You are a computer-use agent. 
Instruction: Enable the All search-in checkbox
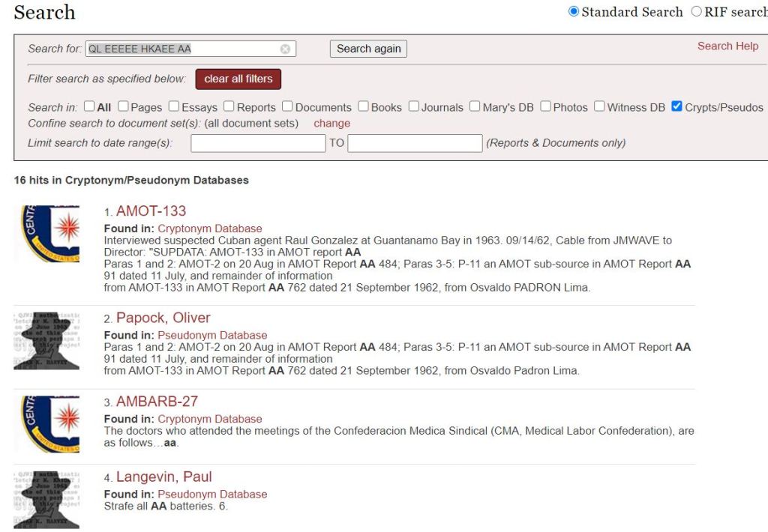[89, 106]
